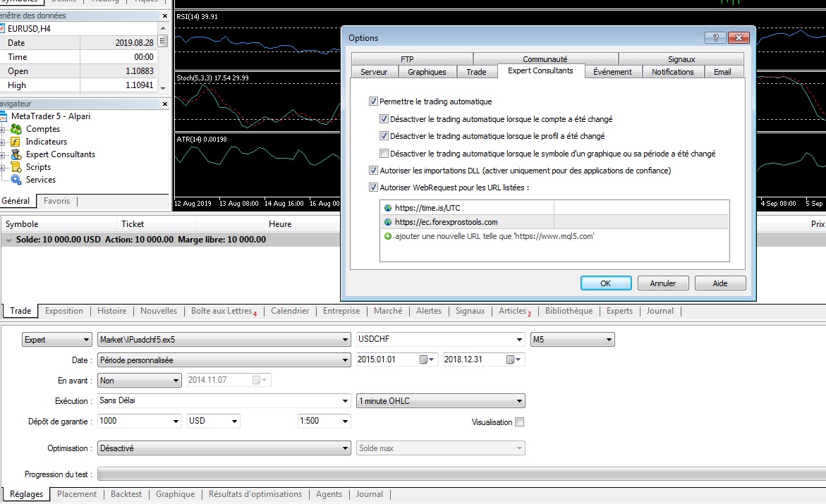The image size is (826, 504).
Task: Click the Scripts icon in the navigator
Action: click(x=16, y=167)
